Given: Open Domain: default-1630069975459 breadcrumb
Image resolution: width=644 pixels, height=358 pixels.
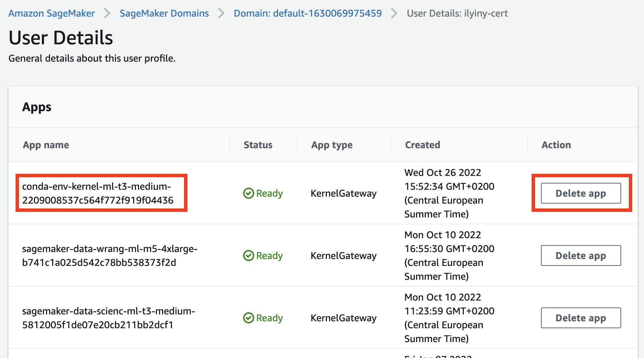Looking at the screenshot, I should tap(308, 13).
